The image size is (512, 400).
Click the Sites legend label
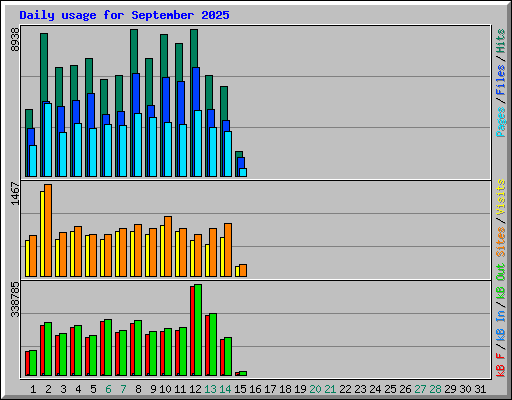tap(501, 242)
